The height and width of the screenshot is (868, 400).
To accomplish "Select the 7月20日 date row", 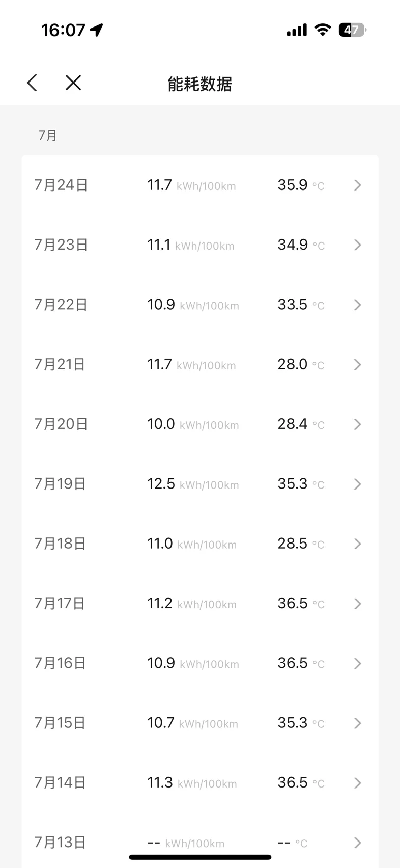I will (200, 424).
